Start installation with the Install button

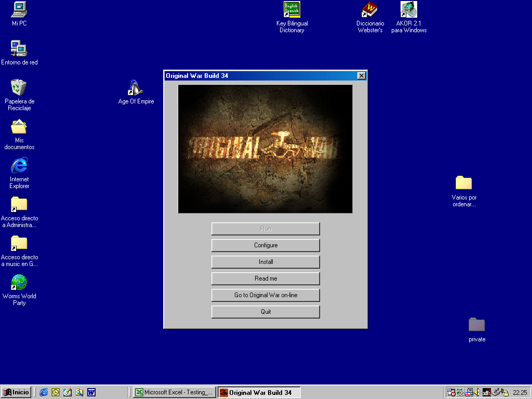(x=265, y=262)
